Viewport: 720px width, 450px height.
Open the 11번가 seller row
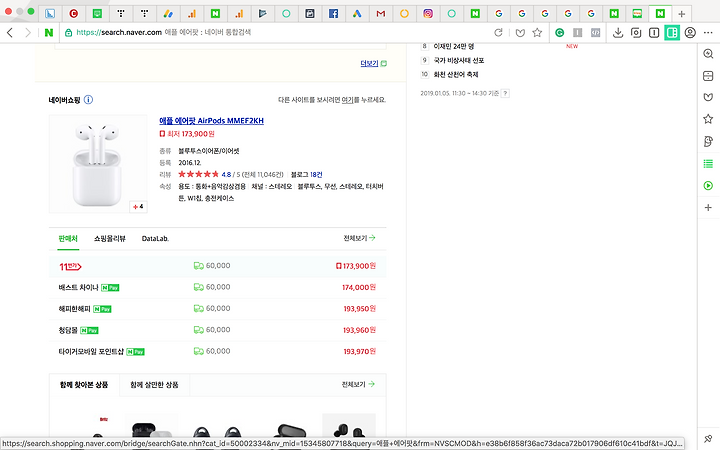[x=218, y=266]
